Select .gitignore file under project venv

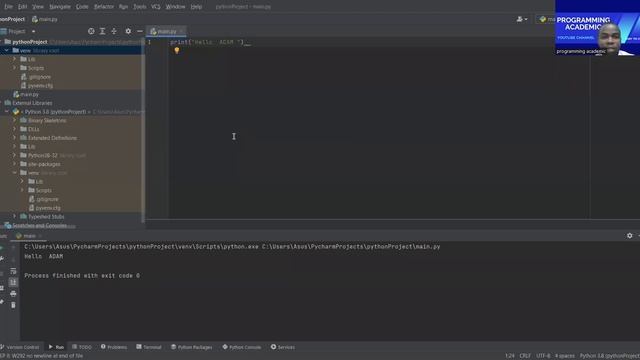click(36, 77)
